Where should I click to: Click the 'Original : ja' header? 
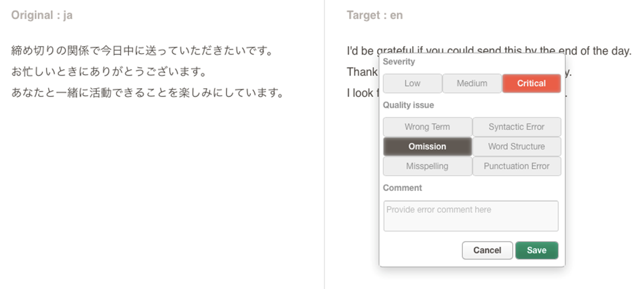coord(42,15)
